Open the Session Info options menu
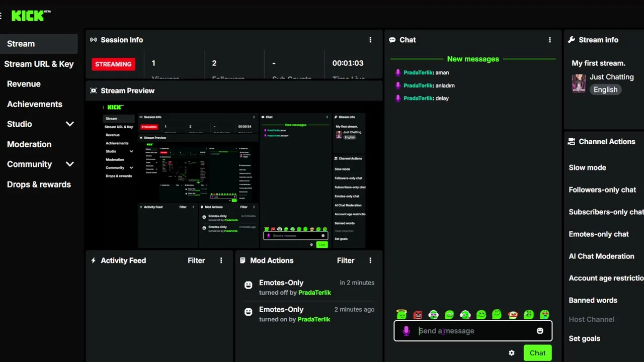The height and width of the screenshot is (362, 644). click(370, 40)
